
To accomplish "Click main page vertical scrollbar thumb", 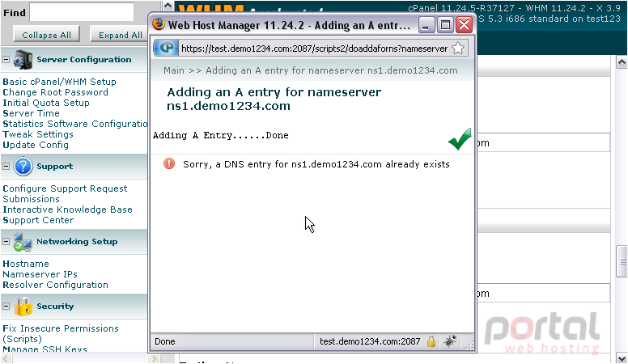I will [622, 261].
